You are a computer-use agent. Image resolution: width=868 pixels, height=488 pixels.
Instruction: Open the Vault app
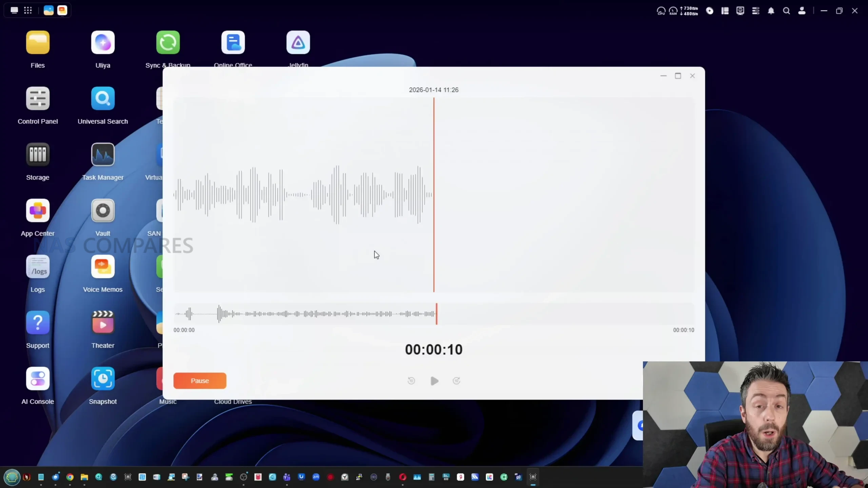[103, 210]
